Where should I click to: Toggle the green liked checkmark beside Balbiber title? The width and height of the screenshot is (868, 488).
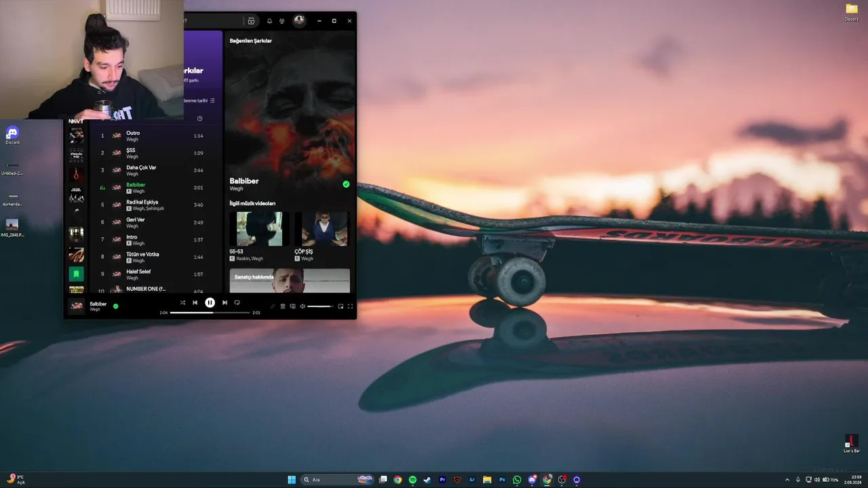coord(346,184)
